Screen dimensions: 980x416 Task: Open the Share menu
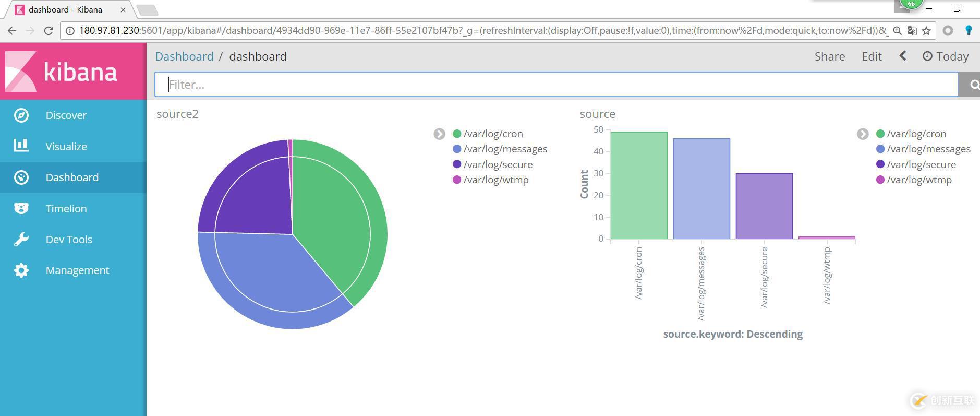point(829,56)
